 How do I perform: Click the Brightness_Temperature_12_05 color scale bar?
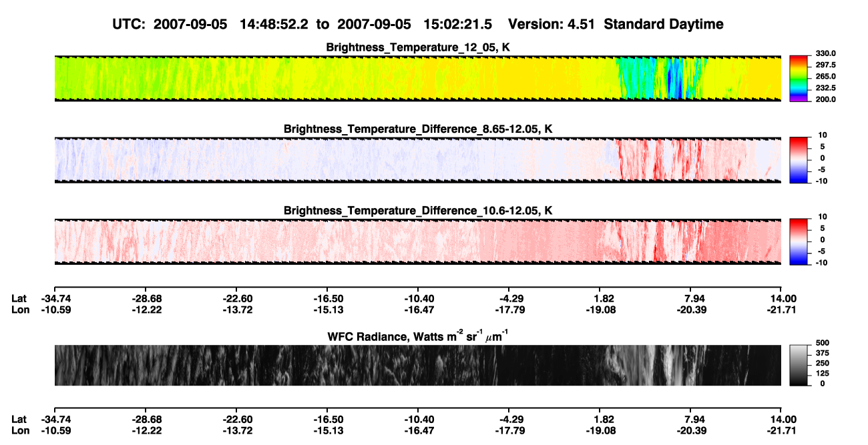[x=800, y=78]
